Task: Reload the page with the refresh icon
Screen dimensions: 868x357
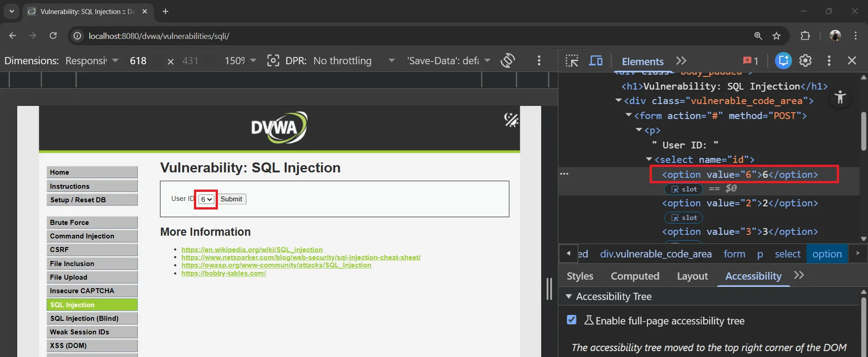Action: tap(53, 36)
